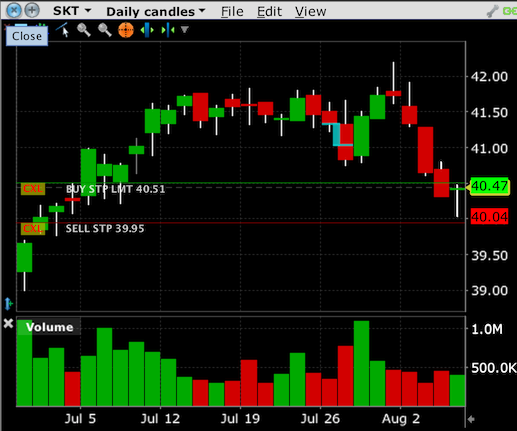Open the SKT symbol dropdown
517x431 pixels.
coord(72,11)
